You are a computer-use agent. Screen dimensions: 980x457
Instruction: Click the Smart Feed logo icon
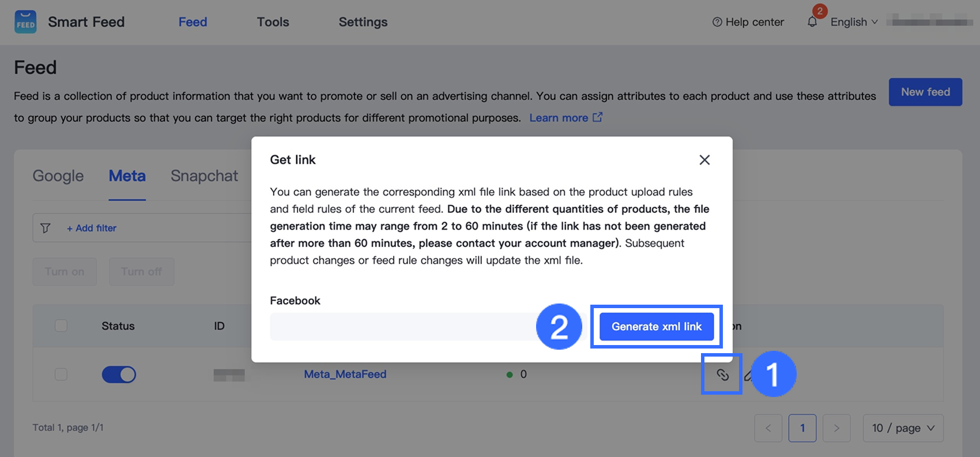(25, 22)
